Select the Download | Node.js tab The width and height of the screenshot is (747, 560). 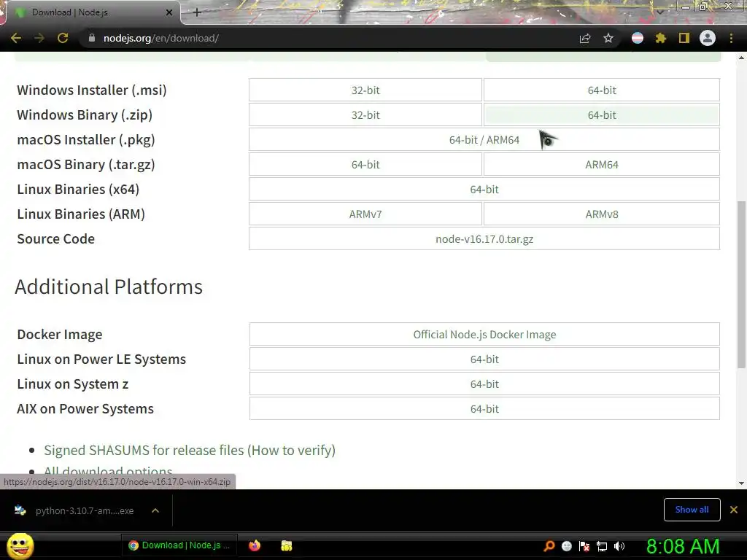coord(93,12)
